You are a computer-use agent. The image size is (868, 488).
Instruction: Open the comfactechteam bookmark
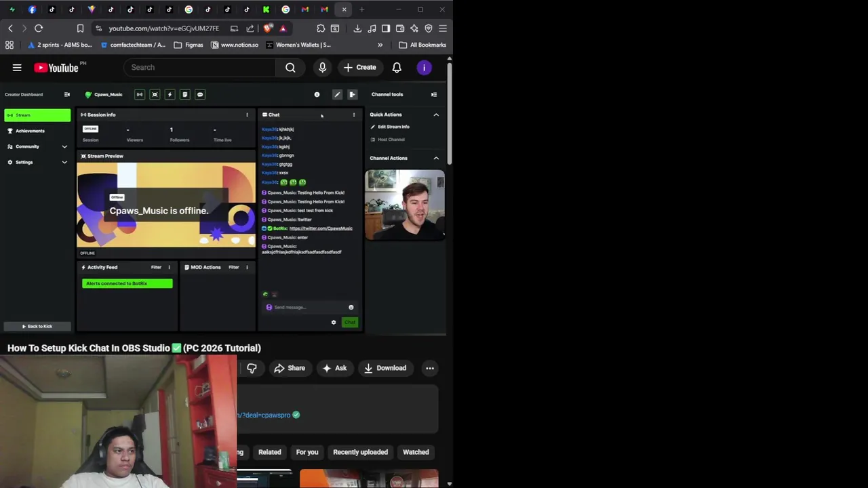pos(133,45)
